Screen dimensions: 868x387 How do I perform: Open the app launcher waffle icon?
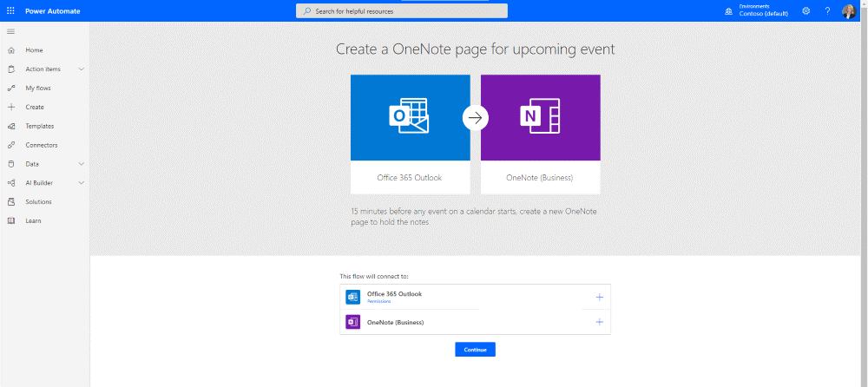click(10, 10)
